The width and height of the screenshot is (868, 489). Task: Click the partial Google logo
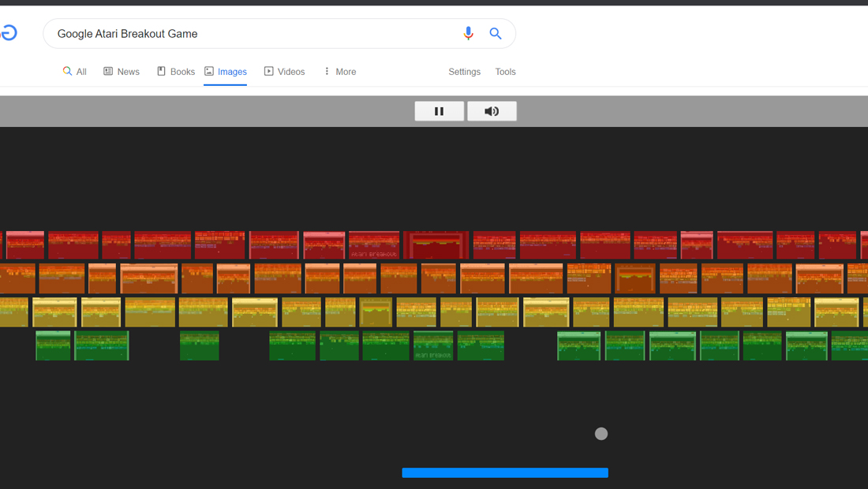pos(9,33)
